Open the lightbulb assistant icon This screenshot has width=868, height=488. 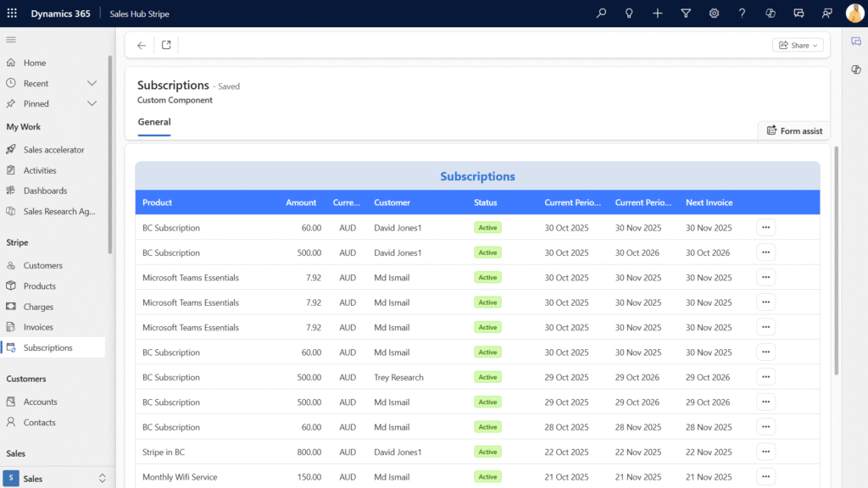click(x=629, y=14)
